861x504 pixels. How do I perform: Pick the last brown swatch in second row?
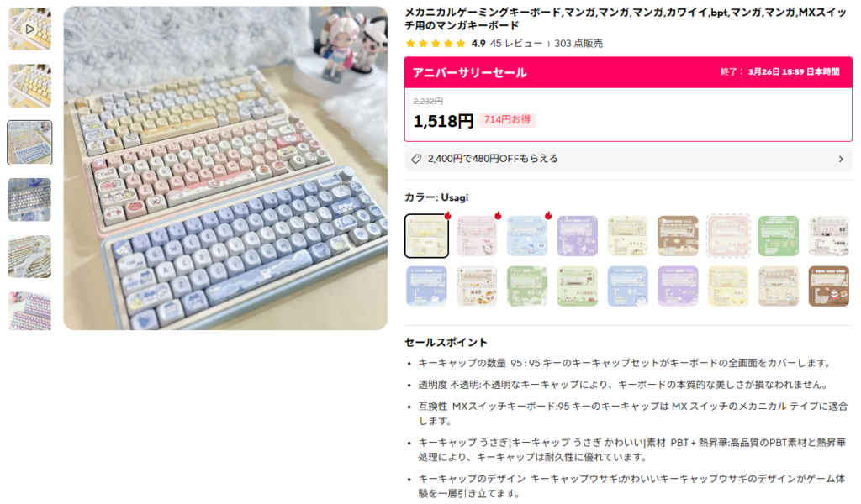click(829, 286)
